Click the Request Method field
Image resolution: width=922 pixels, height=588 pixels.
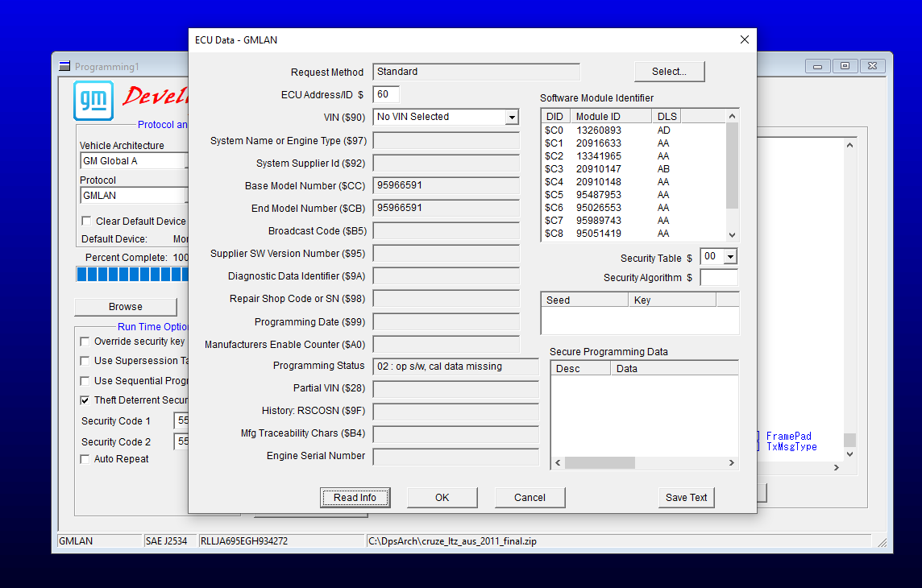(x=476, y=72)
